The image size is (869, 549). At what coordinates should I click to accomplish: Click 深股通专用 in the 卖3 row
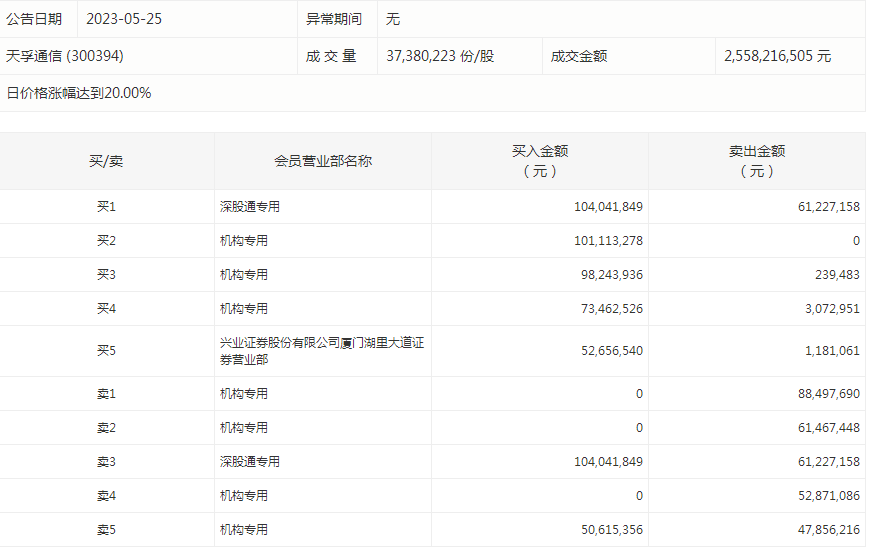(x=250, y=461)
